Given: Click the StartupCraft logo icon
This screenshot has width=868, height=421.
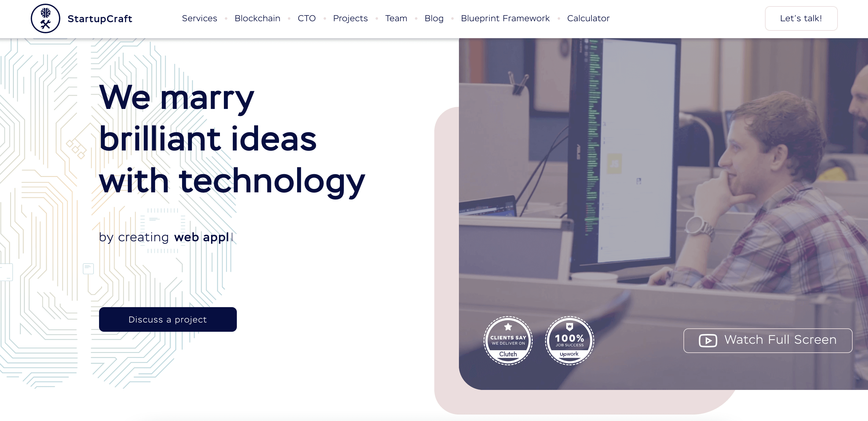Looking at the screenshot, I should click(x=44, y=19).
